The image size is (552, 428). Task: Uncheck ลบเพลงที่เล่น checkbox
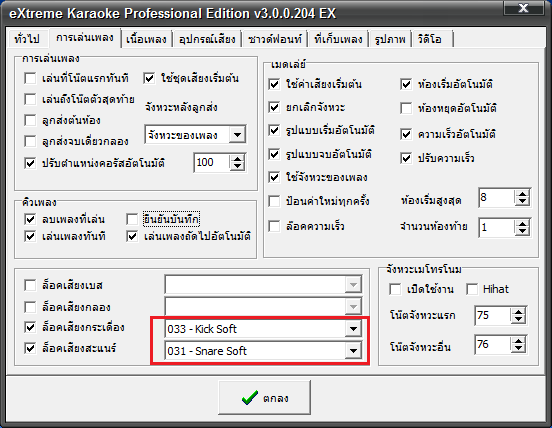[30, 219]
